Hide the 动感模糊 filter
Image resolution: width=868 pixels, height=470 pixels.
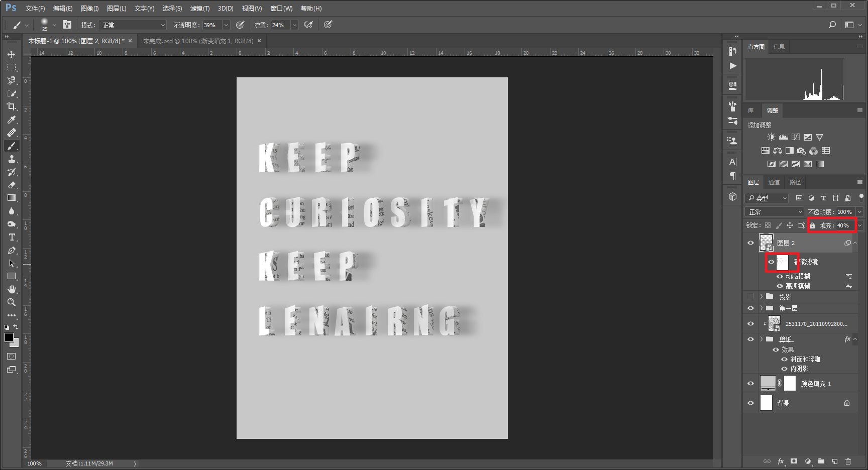780,276
